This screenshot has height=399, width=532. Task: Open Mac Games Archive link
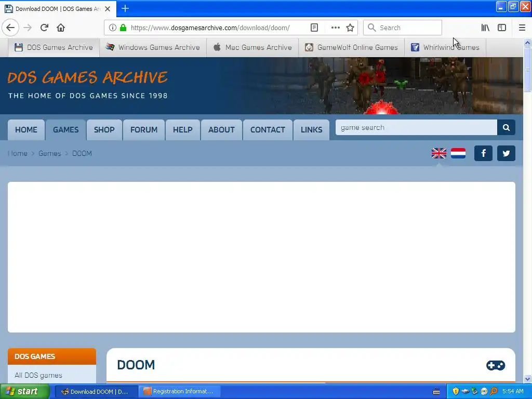point(252,47)
